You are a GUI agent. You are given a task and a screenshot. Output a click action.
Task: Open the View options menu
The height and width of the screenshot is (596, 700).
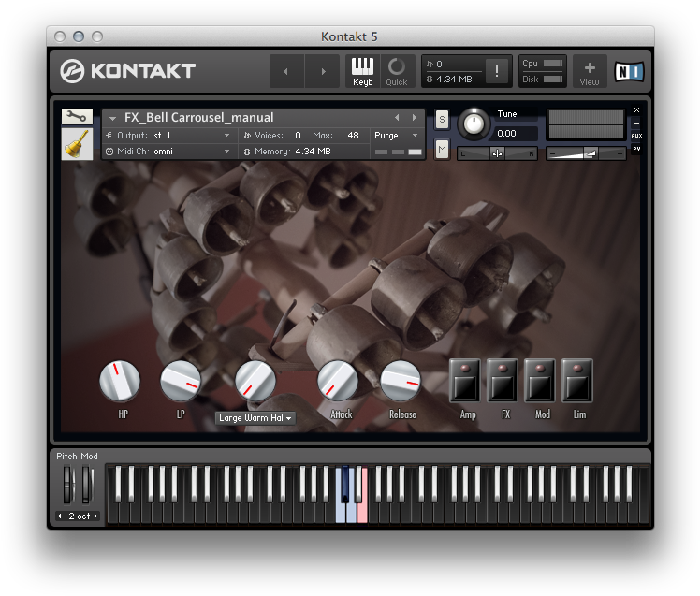click(590, 71)
